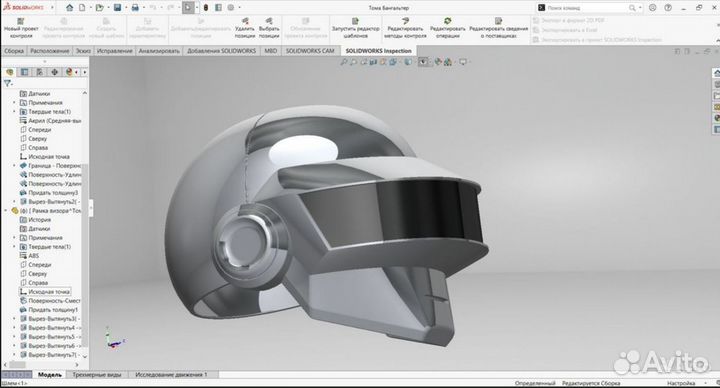The width and height of the screenshot is (720, 388).
Task: Click the Edit vendor info icon
Action: tap(499, 21)
